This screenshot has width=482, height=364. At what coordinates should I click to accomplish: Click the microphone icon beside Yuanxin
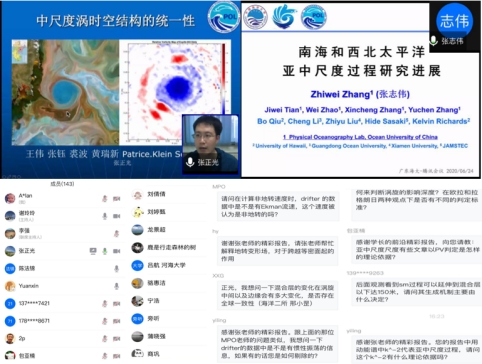tap(116, 286)
